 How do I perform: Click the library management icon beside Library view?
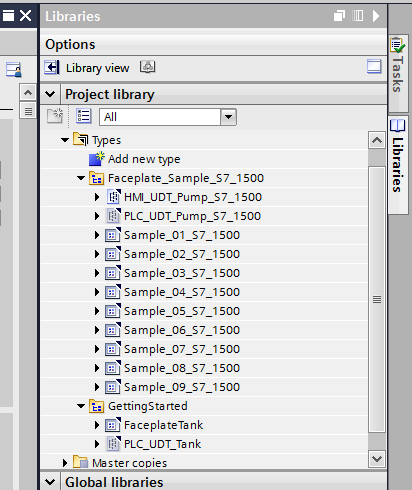(x=147, y=67)
